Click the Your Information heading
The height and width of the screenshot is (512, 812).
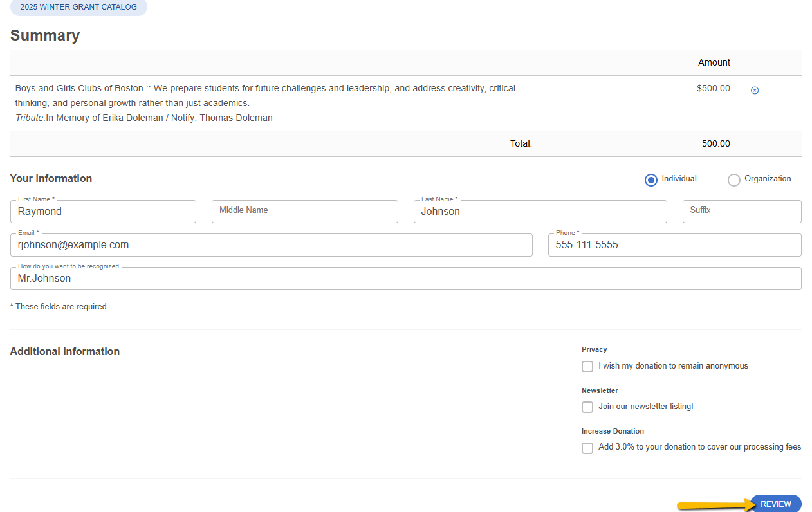click(x=51, y=178)
